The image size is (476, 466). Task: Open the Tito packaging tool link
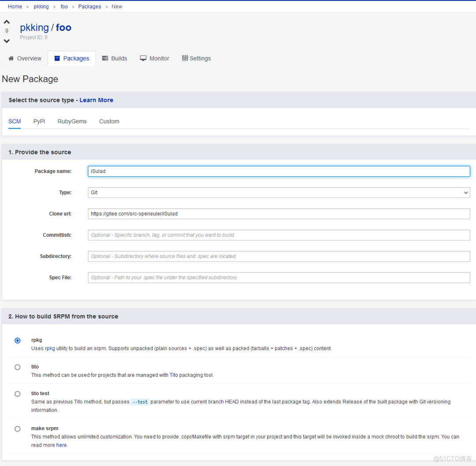(174, 375)
